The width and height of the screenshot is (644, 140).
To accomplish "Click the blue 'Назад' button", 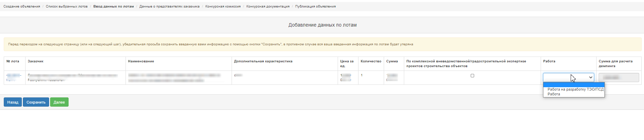I will (x=13, y=102).
